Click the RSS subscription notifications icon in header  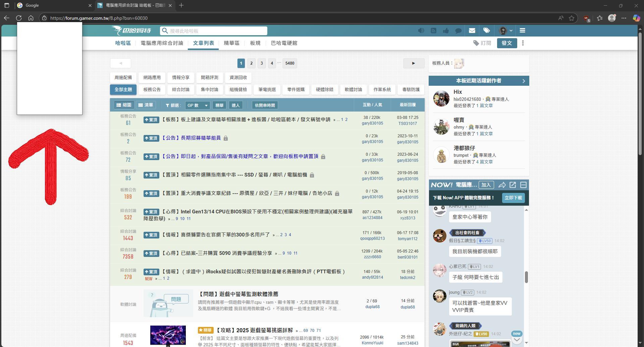click(433, 30)
